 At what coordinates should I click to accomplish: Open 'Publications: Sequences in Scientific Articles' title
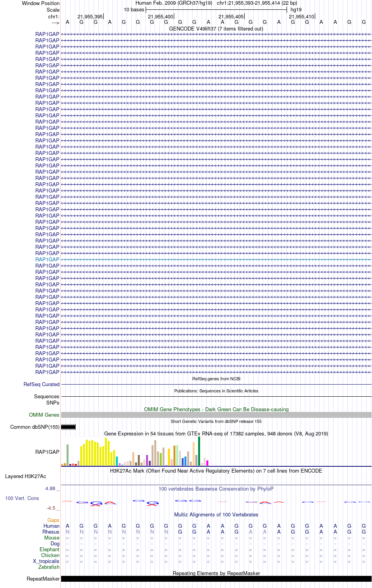216,391
